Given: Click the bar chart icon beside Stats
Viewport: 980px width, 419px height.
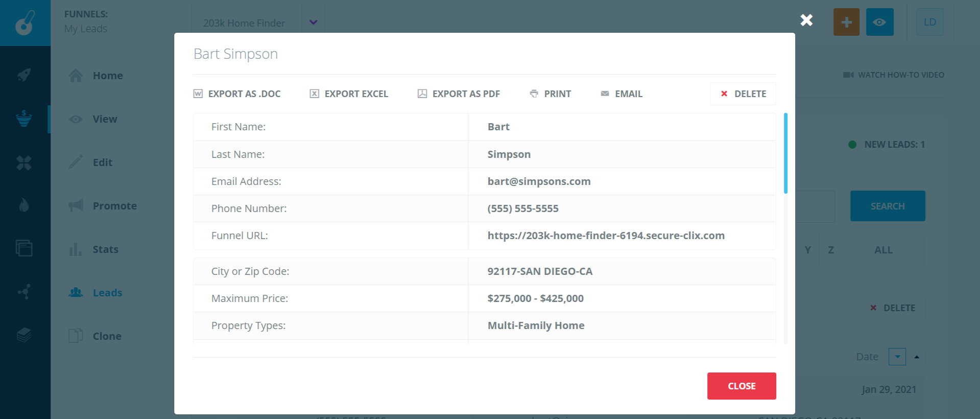Looking at the screenshot, I should point(76,249).
